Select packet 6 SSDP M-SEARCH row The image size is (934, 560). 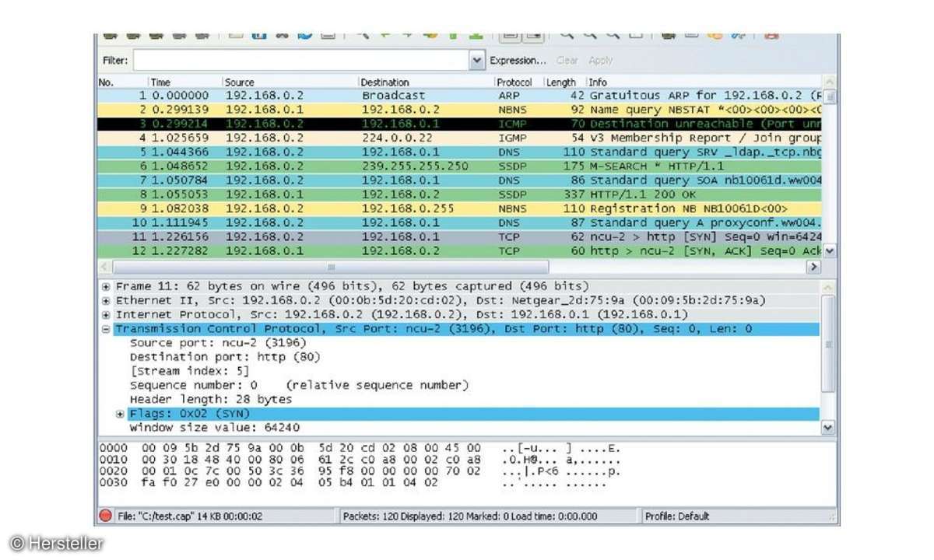point(459,166)
